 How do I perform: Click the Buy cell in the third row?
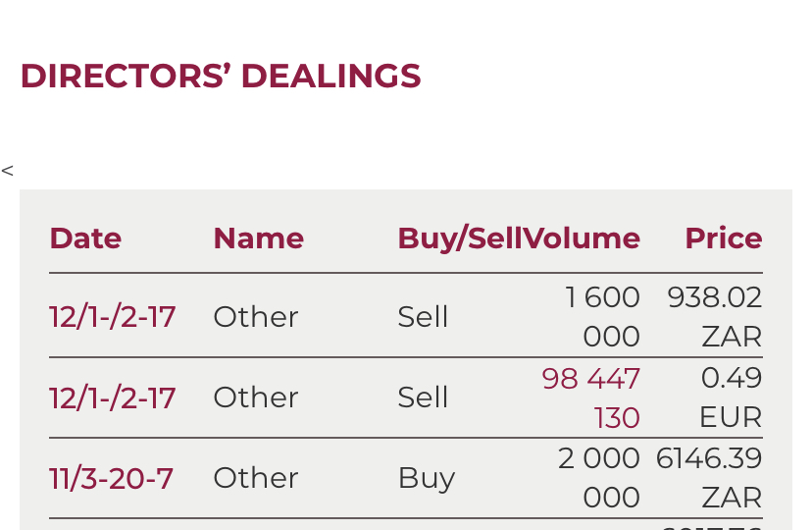(427, 478)
